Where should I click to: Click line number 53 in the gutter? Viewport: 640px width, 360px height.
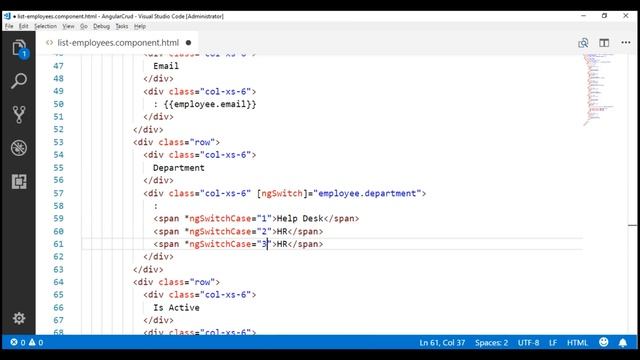(x=58, y=142)
